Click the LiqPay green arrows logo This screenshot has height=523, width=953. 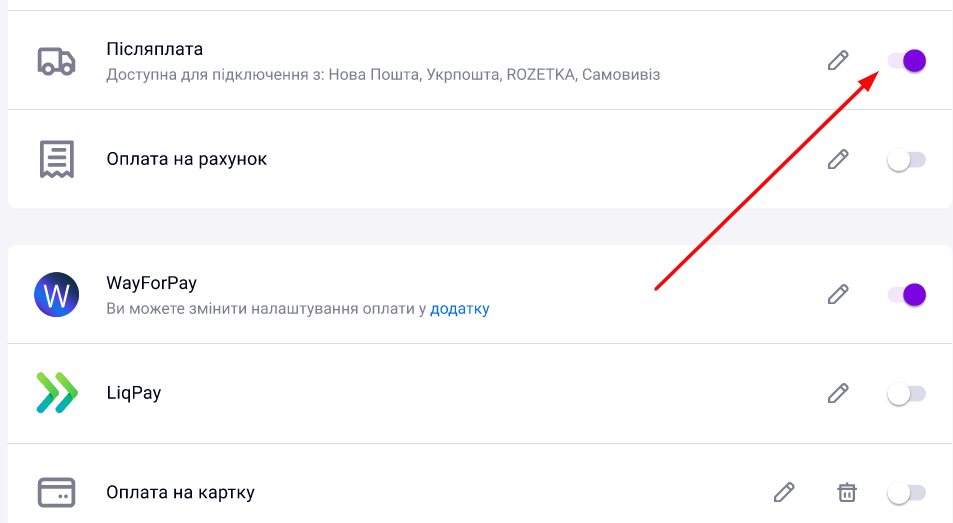click(57, 393)
